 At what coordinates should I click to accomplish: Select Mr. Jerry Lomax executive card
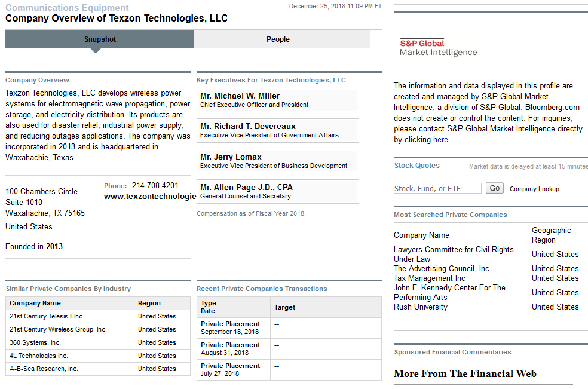point(277,161)
